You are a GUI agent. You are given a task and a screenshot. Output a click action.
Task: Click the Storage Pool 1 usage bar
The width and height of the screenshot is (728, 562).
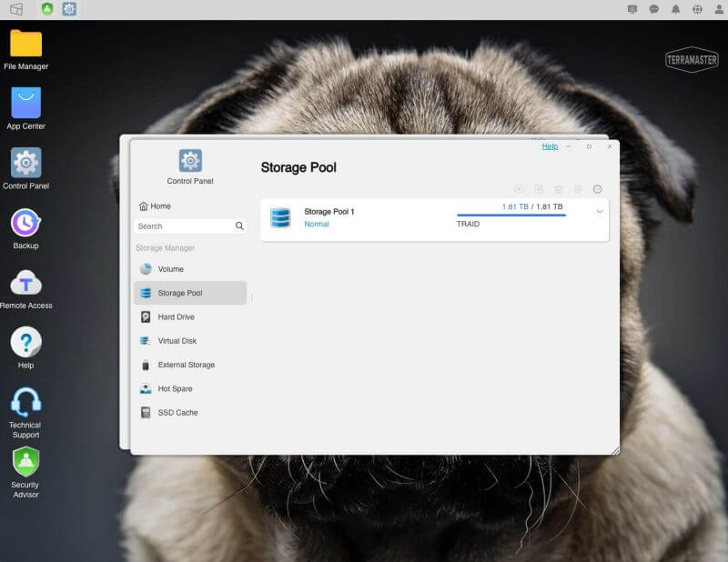click(511, 215)
